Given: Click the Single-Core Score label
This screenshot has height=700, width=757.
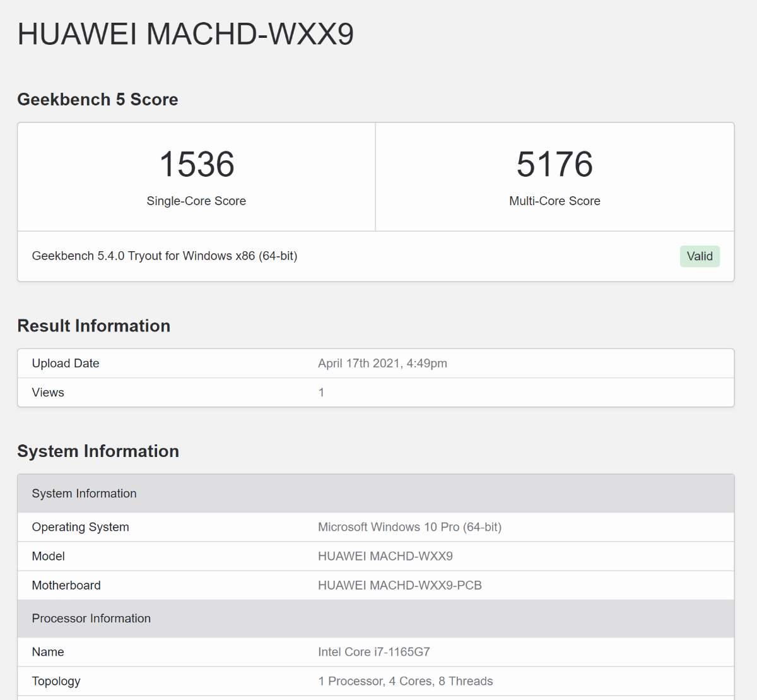Looking at the screenshot, I should tap(196, 201).
